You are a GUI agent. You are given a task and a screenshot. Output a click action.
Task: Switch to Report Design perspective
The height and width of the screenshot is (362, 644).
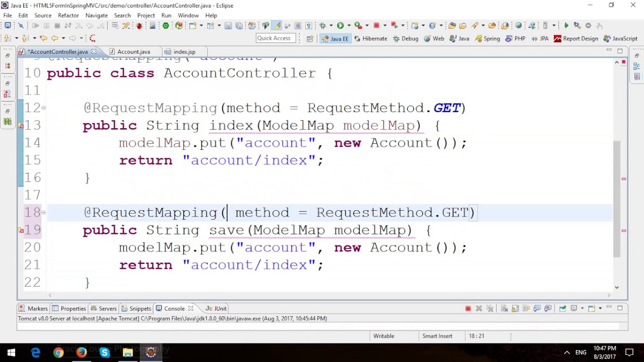[576, 38]
